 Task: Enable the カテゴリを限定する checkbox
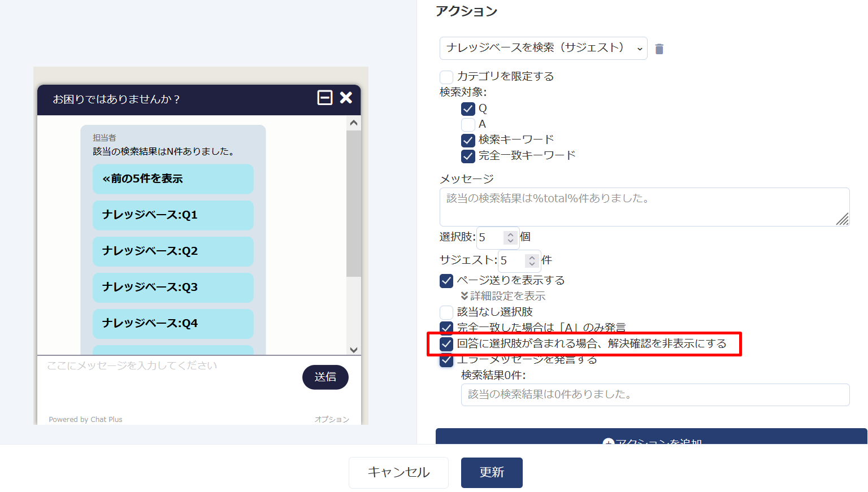click(x=446, y=77)
